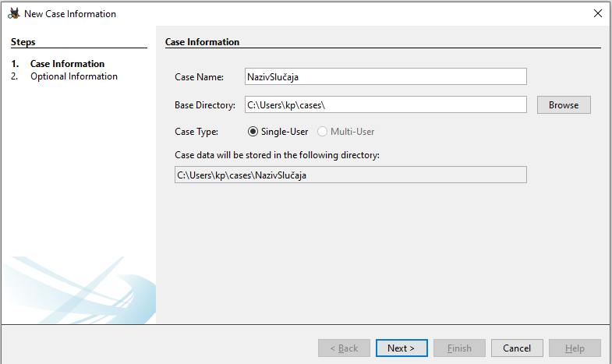Viewport: 612px width, 364px height.
Task: Click the Steps heading in the left panel
Action: click(x=23, y=42)
